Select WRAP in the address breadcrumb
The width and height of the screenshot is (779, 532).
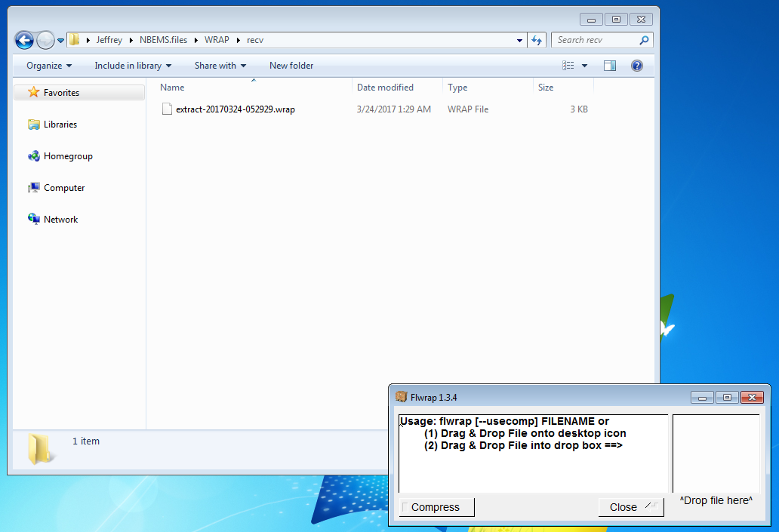pos(217,40)
